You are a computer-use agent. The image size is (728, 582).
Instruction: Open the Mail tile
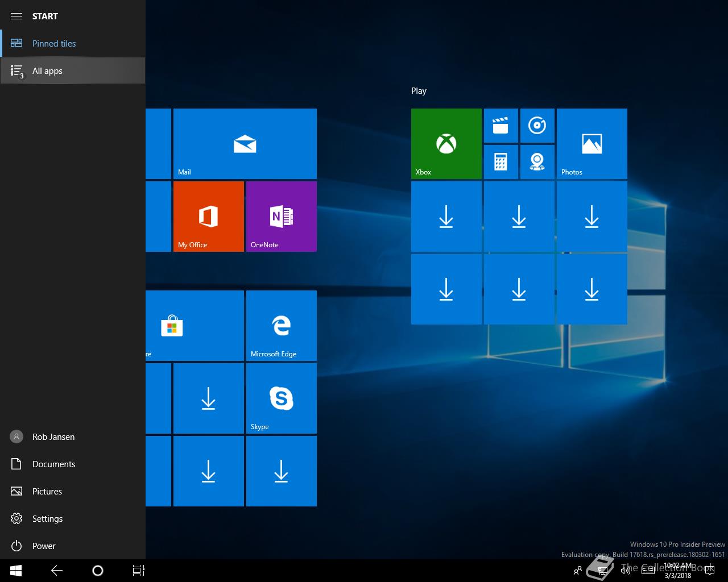click(245, 144)
